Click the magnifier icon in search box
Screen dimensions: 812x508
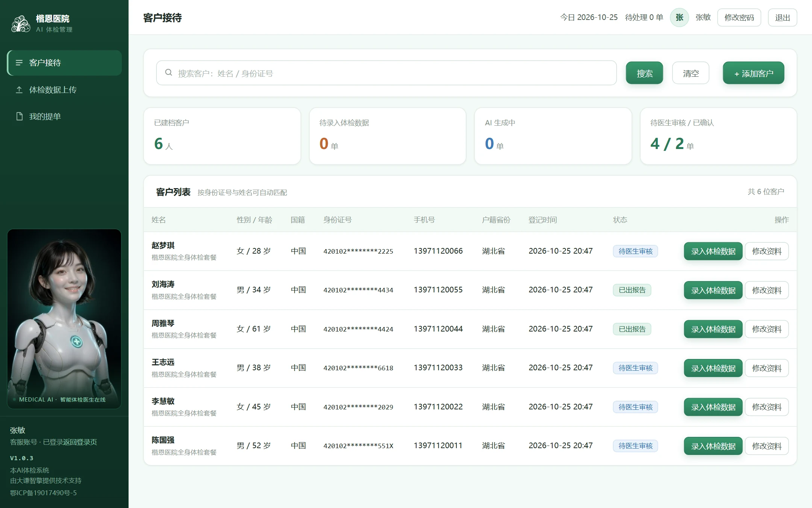pyautogui.click(x=169, y=73)
